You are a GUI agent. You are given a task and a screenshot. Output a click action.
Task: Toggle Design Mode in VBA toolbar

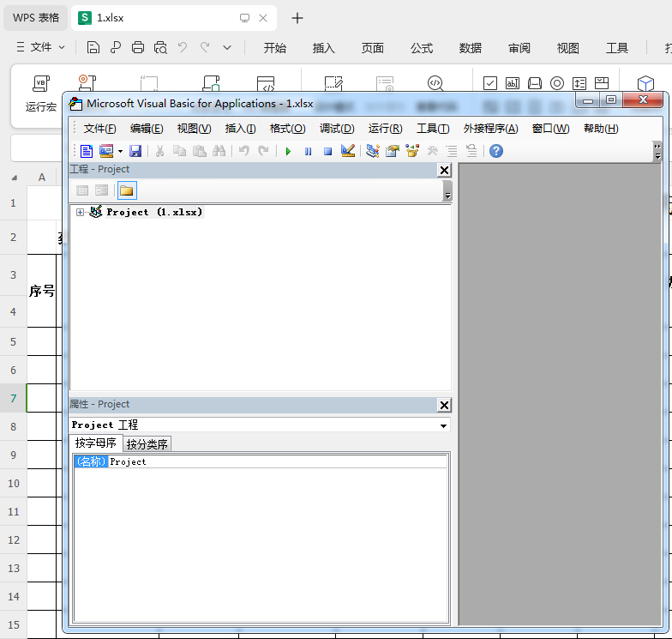[x=348, y=151]
